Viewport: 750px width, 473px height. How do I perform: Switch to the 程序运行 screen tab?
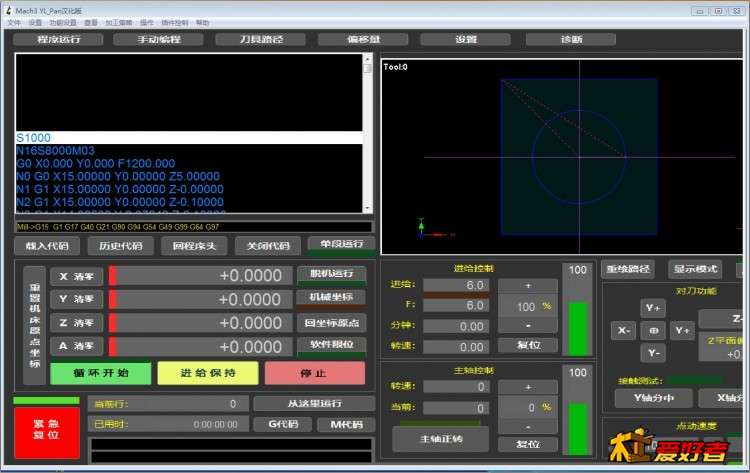coord(58,39)
